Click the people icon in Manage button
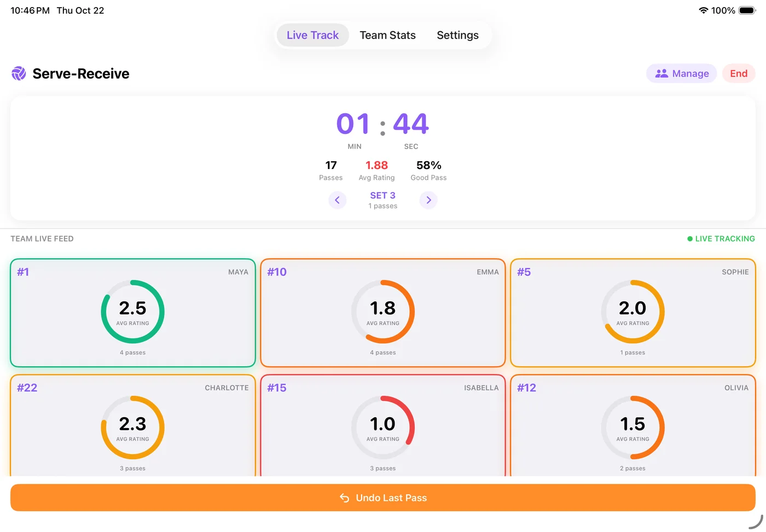The width and height of the screenshot is (766, 532). pos(661,73)
